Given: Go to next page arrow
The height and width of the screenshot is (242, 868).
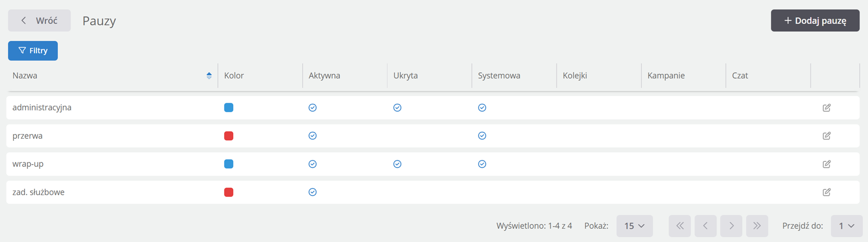Looking at the screenshot, I should tap(731, 226).
